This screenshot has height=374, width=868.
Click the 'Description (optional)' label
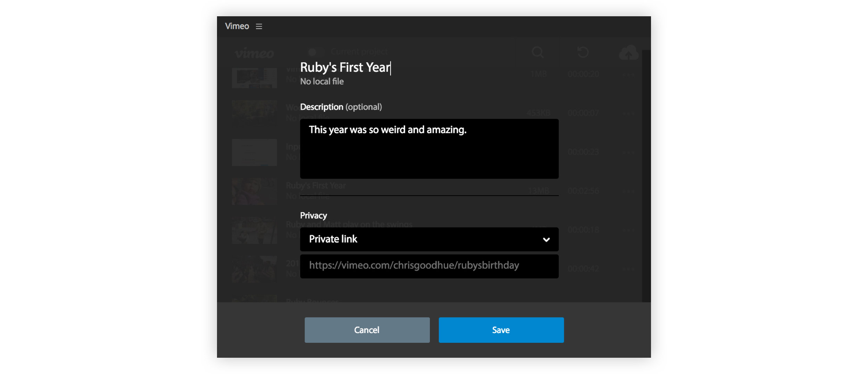(x=341, y=107)
